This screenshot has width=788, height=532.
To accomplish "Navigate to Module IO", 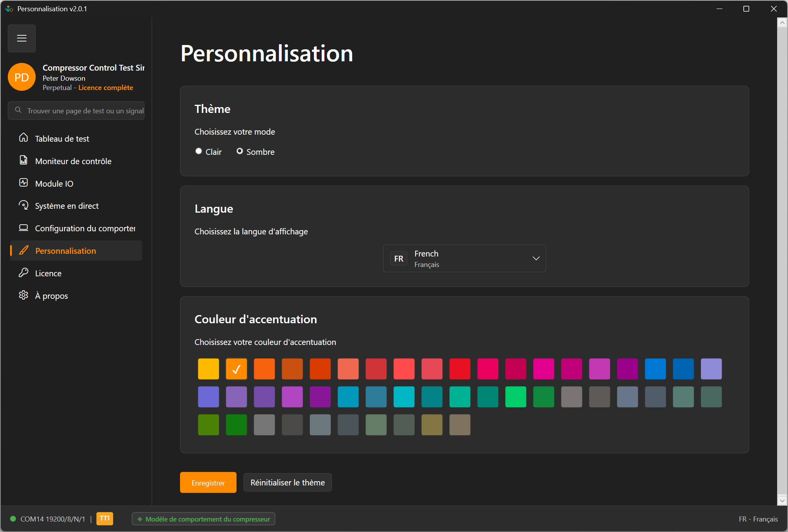I will pos(76,184).
